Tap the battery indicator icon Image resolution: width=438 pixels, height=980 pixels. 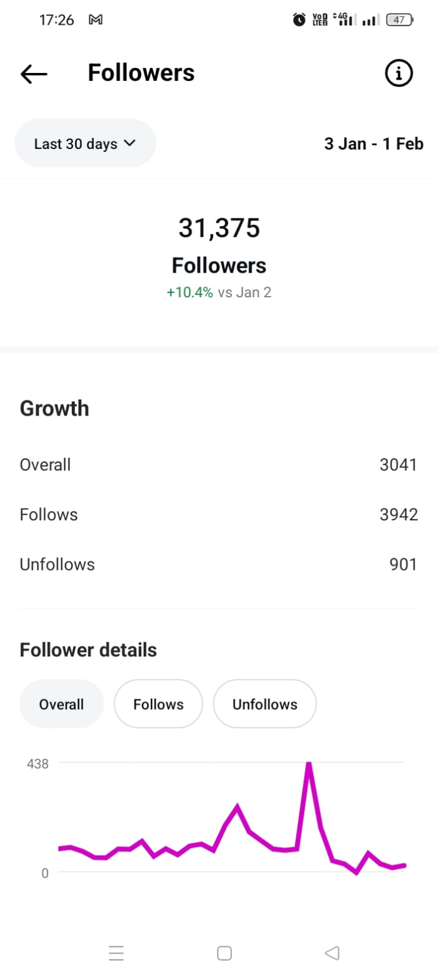[399, 20]
